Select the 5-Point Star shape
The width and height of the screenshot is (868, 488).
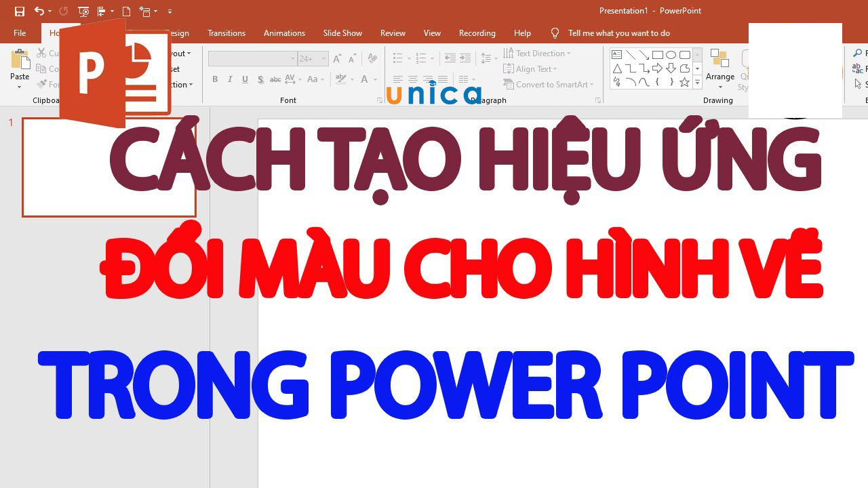pos(685,82)
